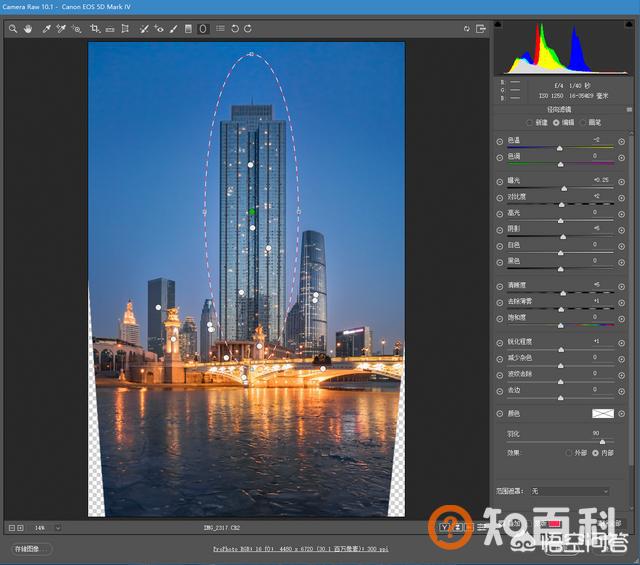The image size is (640, 565).
Task: Open the 颜色 color swatch picker
Action: click(x=602, y=414)
